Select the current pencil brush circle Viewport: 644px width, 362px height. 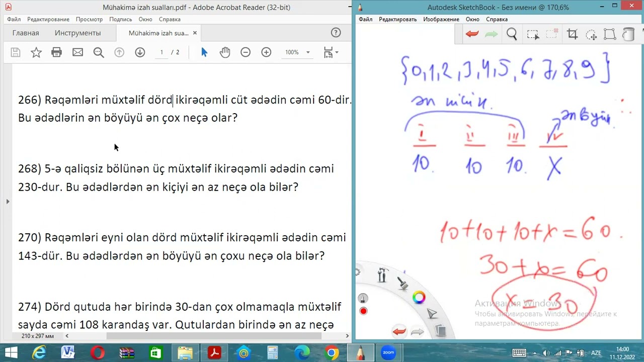point(363,298)
